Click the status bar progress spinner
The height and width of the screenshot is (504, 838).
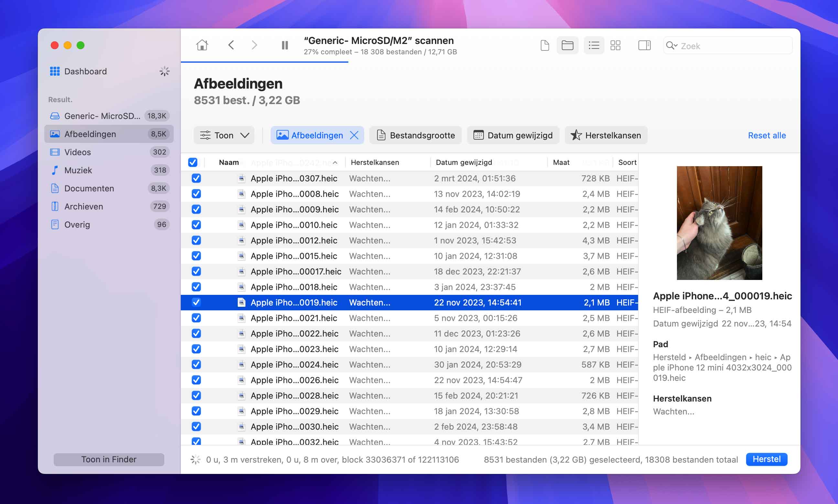point(195,459)
